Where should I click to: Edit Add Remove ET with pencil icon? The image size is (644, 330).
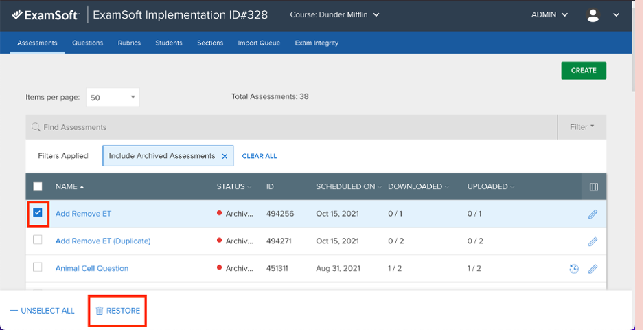pyautogui.click(x=593, y=214)
